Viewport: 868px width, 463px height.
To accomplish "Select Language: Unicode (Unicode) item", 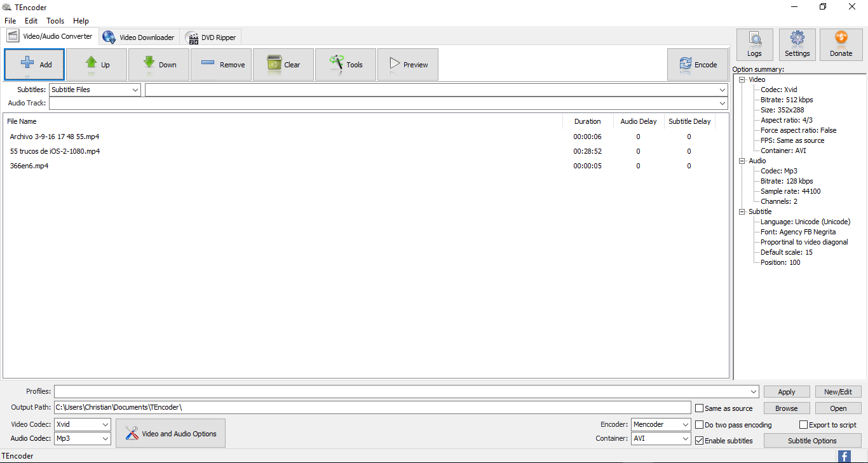I will click(x=805, y=222).
